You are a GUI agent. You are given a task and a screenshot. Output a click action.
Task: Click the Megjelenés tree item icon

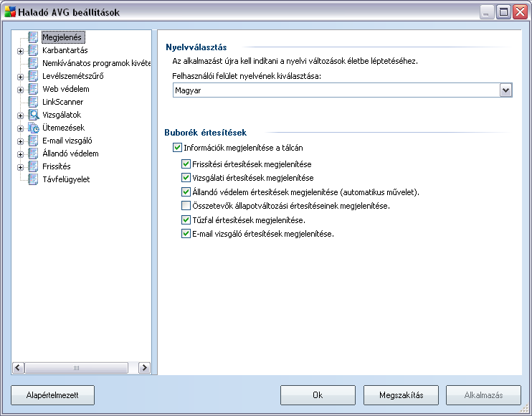pyautogui.click(x=33, y=37)
